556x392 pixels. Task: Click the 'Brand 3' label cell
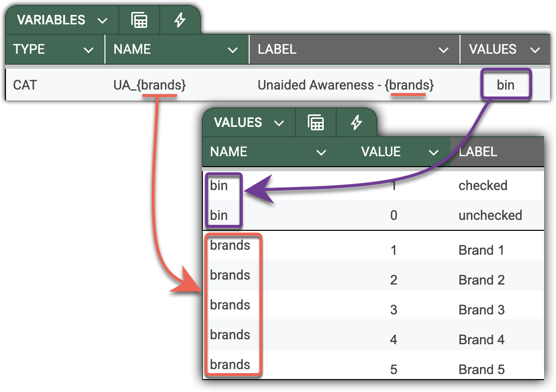click(481, 310)
